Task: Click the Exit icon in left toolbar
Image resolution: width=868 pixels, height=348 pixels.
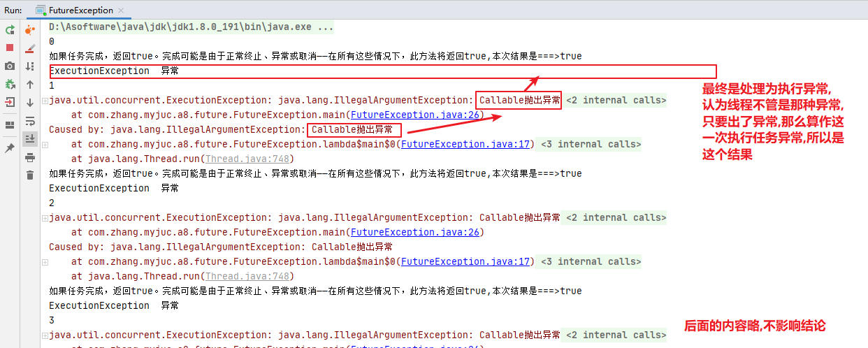Action: pyautogui.click(x=10, y=102)
